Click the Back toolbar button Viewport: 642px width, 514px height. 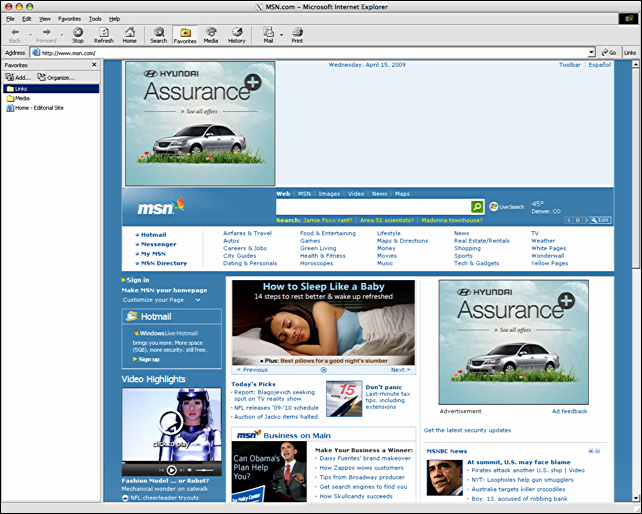click(15, 35)
